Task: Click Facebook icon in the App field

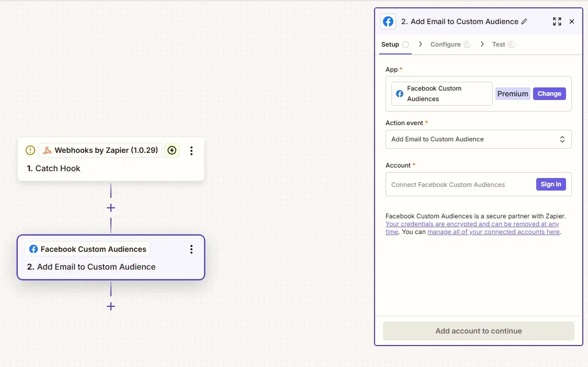Action: [x=400, y=94]
